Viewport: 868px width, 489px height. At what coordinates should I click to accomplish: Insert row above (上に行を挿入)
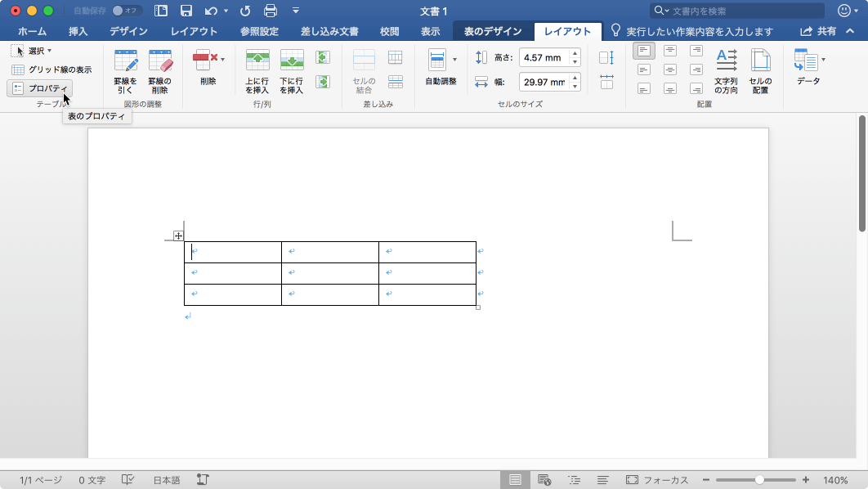[x=257, y=71]
